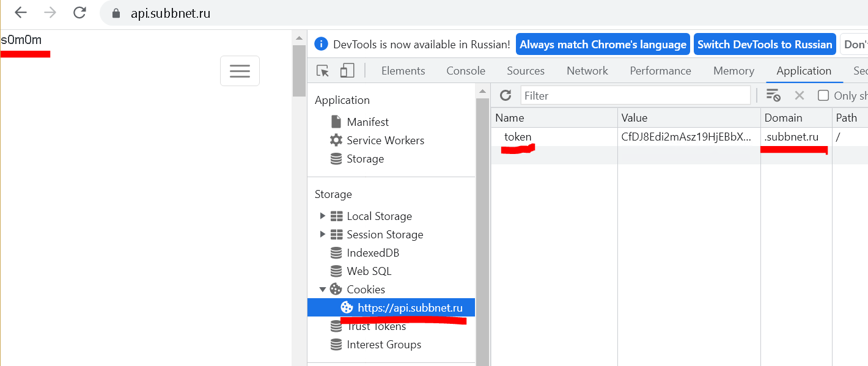
Task: Activate the inspect element picker icon
Action: tap(323, 71)
